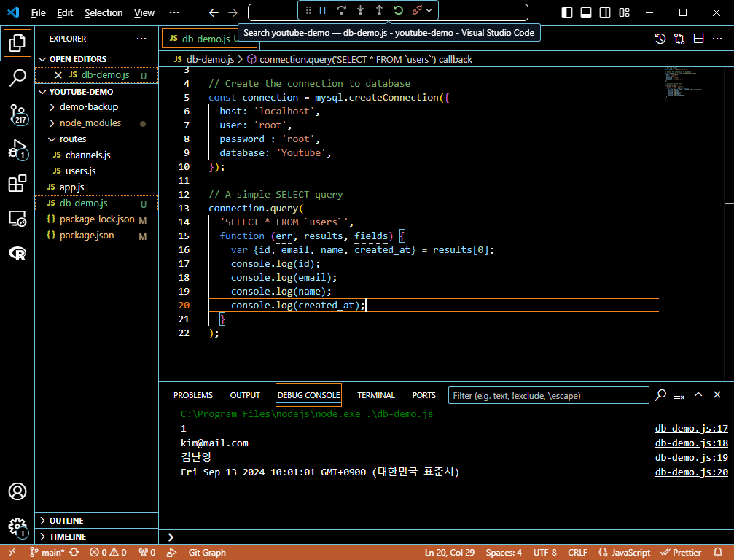Open Explorer Views and More Actions

pyautogui.click(x=141, y=39)
